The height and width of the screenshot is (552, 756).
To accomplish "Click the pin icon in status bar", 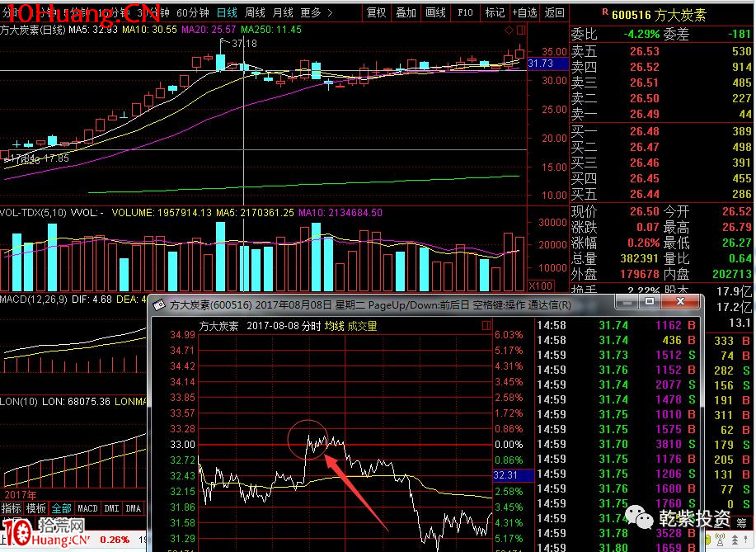I will click(x=746, y=539).
